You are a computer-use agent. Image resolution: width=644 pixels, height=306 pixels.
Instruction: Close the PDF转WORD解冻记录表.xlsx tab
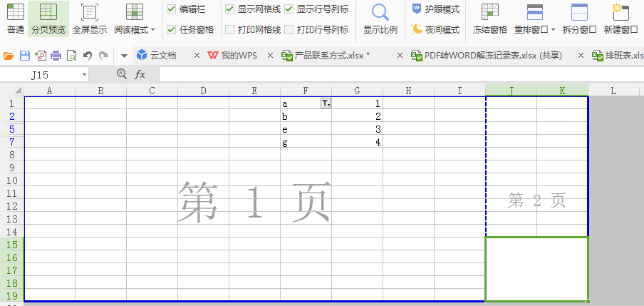(x=581, y=56)
